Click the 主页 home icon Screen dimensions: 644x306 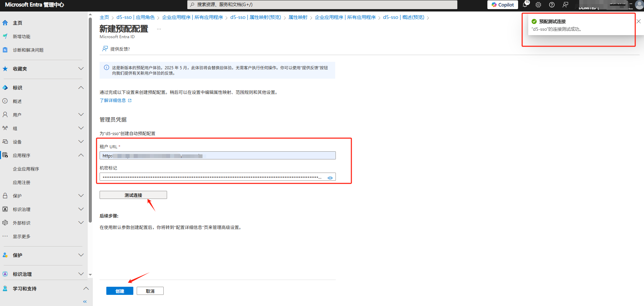coord(5,23)
